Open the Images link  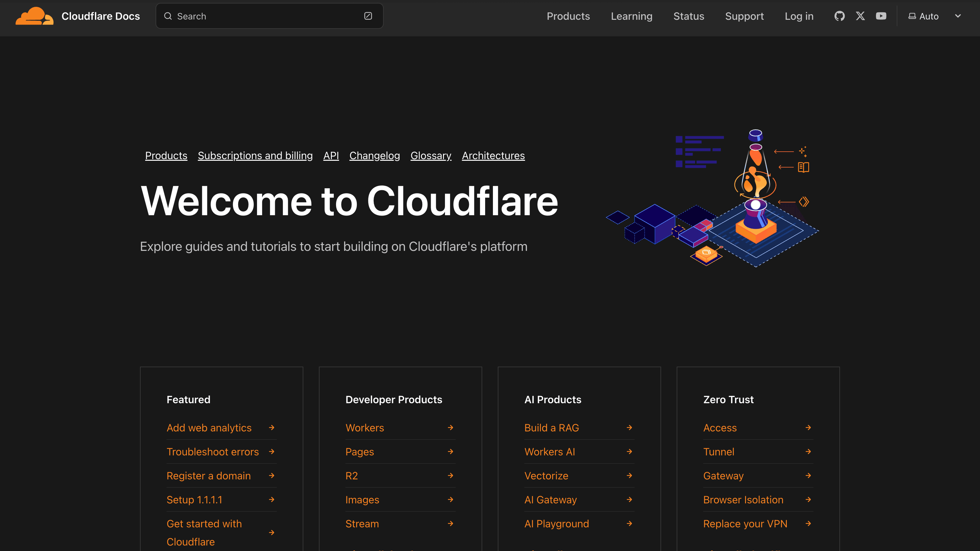pyautogui.click(x=362, y=500)
